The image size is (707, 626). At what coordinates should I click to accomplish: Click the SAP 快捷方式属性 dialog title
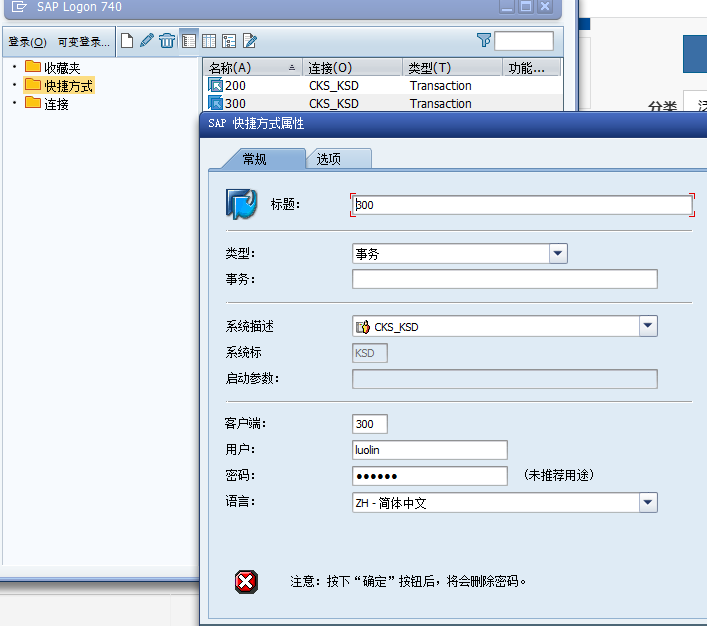tap(256, 123)
